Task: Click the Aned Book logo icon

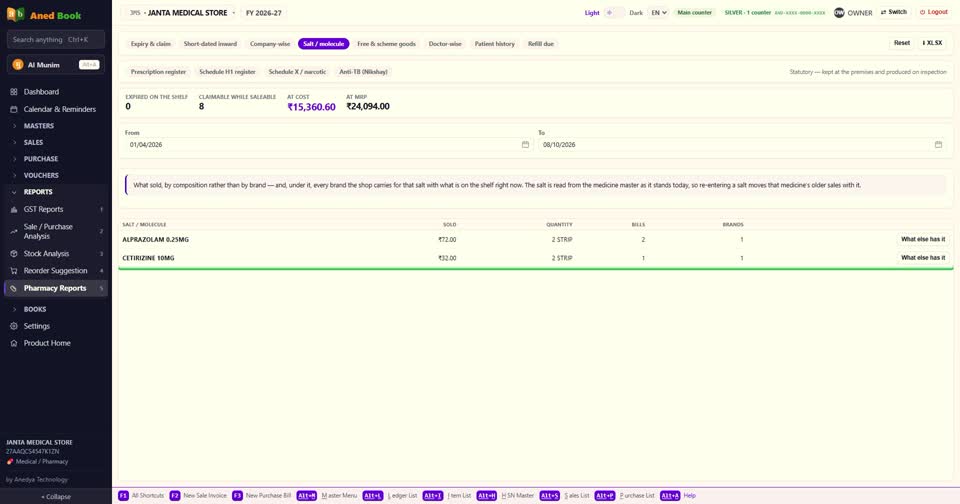Action: click(15, 14)
